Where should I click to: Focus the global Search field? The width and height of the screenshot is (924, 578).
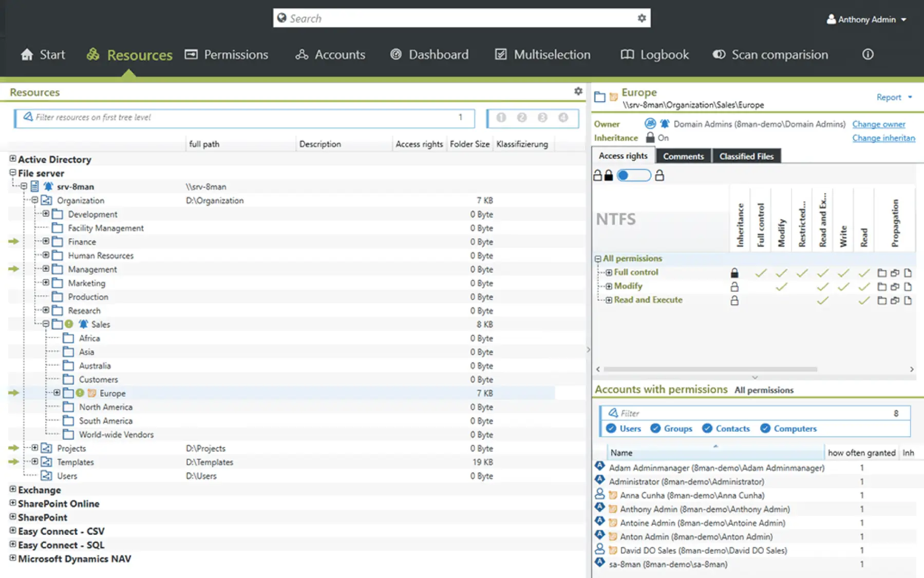[462, 18]
